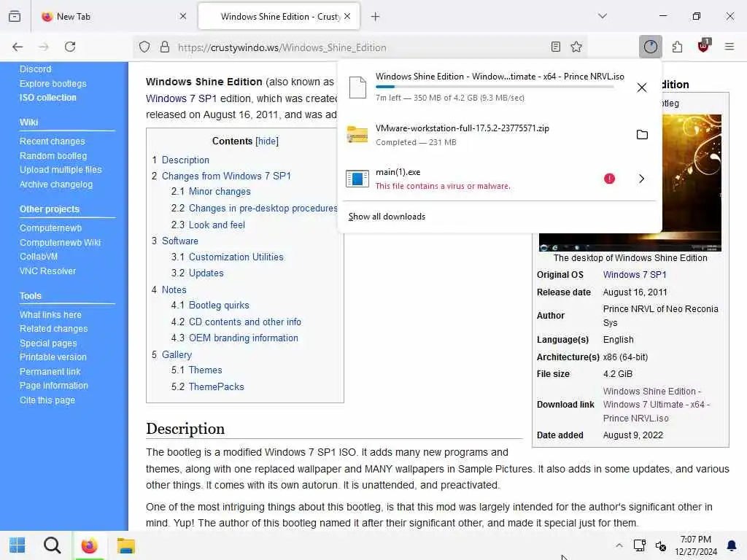Image resolution: width=747 pixels, height=560 pixels.
Task: Close the Windows Shine Edition tab
Action: (347, 16)
